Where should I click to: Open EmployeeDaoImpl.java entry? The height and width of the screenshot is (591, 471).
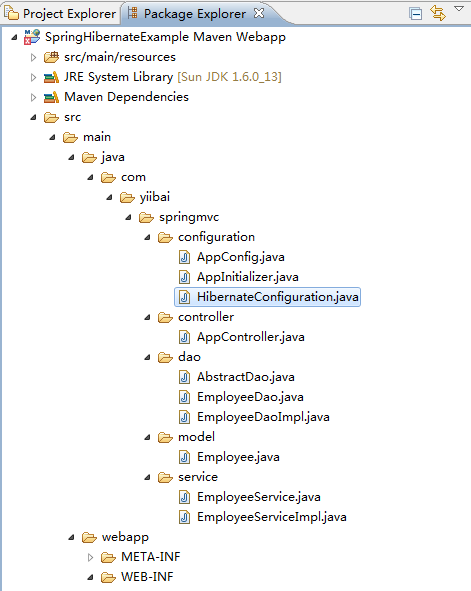[263, 417]
